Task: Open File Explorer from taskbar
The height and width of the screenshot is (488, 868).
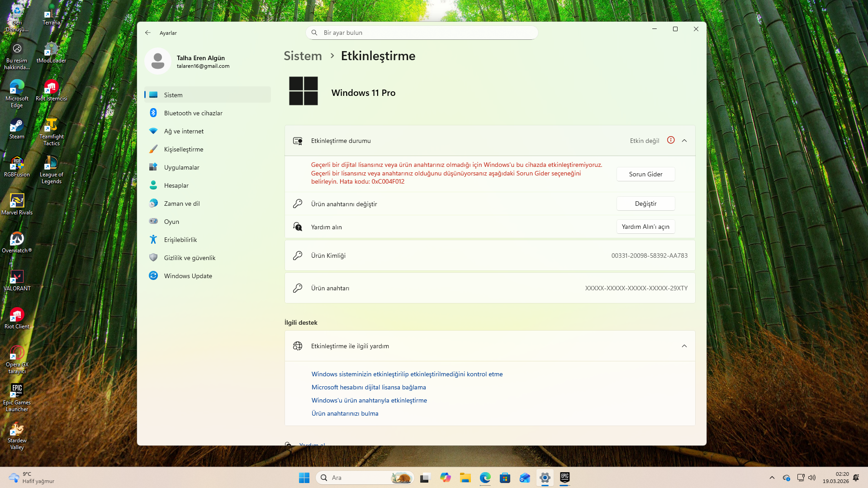Action: [x=465, y=478]
